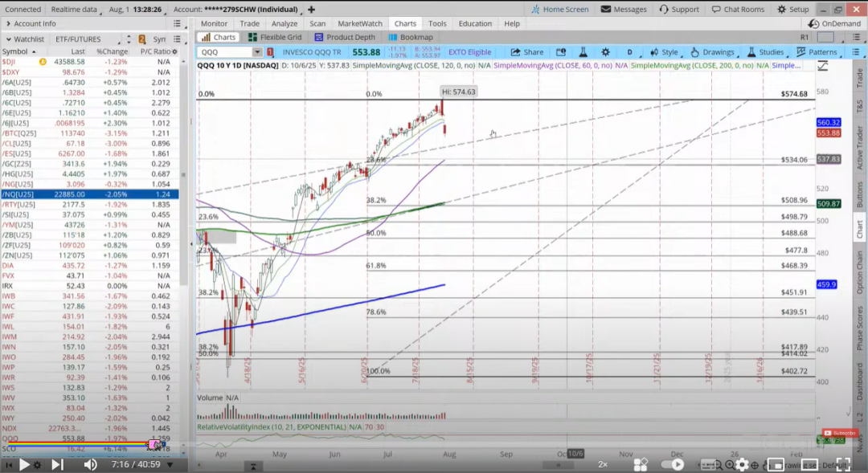868x473 pixels.
Task: Change the 2x playback speed
Action: (603, 465)
